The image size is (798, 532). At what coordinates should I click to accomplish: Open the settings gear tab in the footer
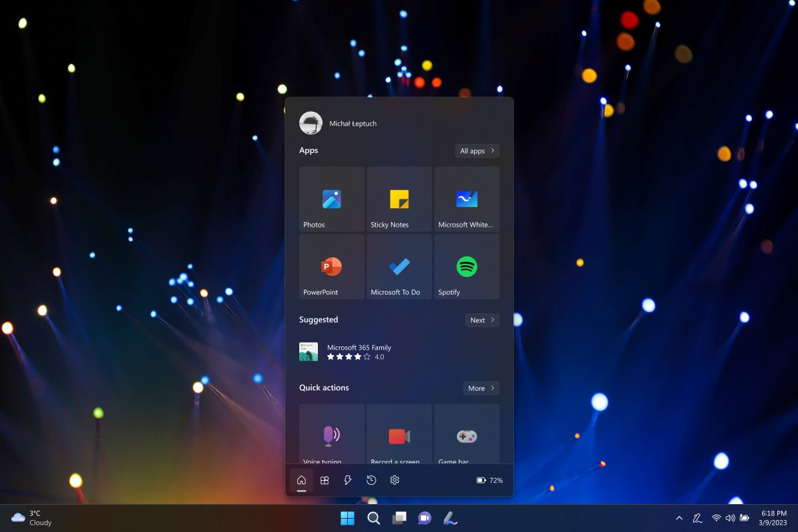coord(394,480)
